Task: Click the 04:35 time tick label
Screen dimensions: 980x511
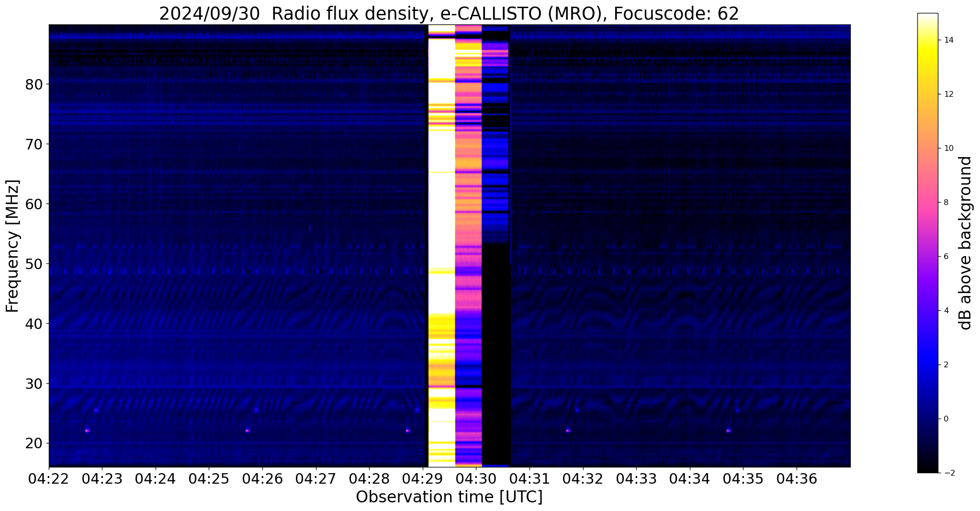Action: 743,479
